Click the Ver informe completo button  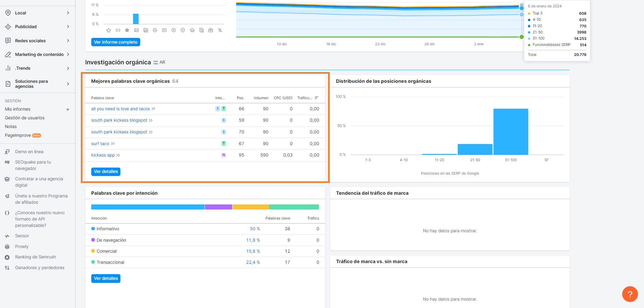pyautogui.click(x=115, y=42)
